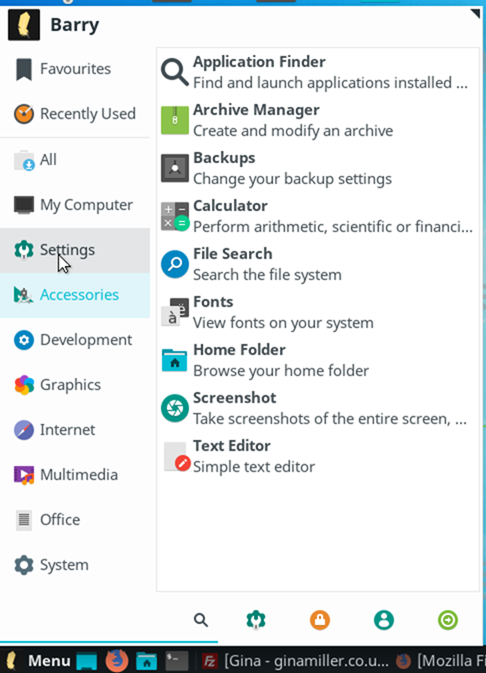Launch Archive Manager
The width and height of the screenshot is (486, 673).
318,120
